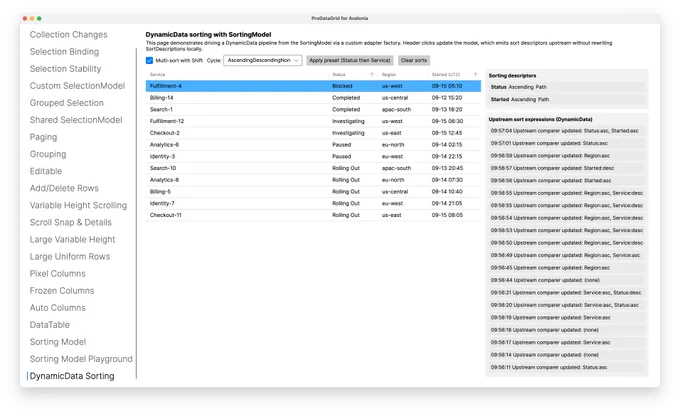Click the 09-13 20:45 started time cell
This screenshot has height=414, width=680.
pyautogui.click(x=447, y=168)
